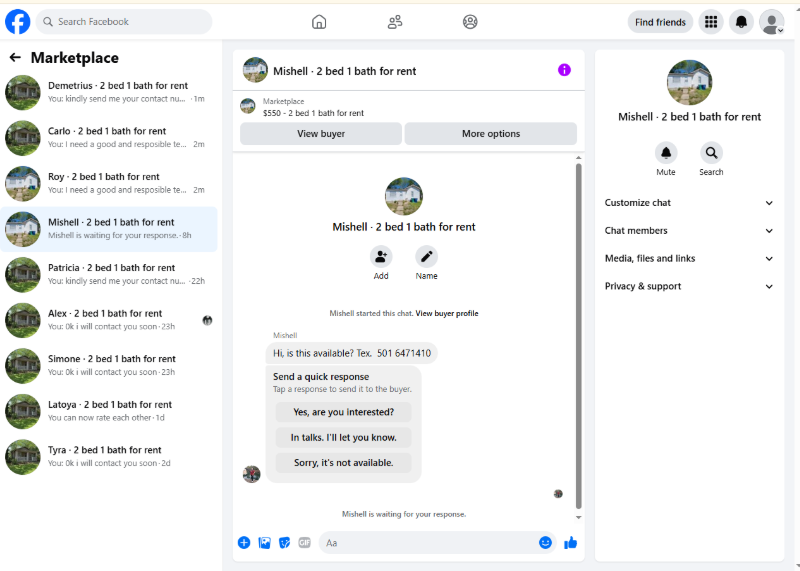Open Alex conversation
The height and width of the screenshot is (571, 800).
pos(109,320)
